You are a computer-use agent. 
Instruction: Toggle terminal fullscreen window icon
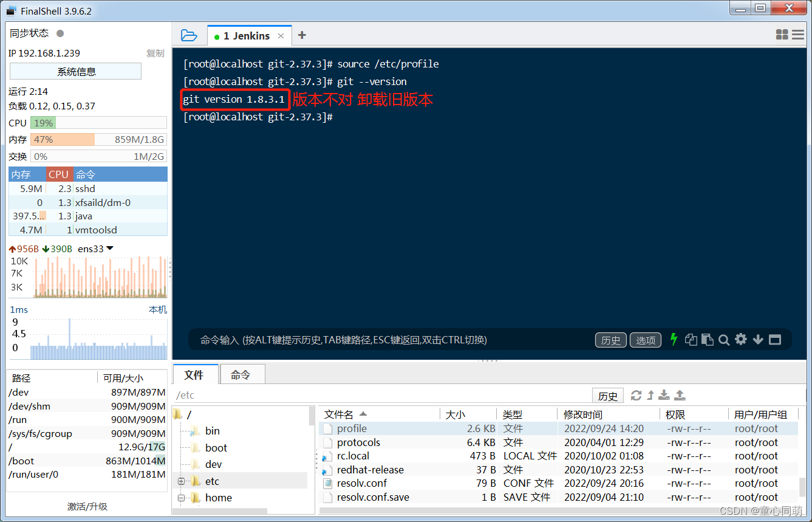[x=774, y=340]
